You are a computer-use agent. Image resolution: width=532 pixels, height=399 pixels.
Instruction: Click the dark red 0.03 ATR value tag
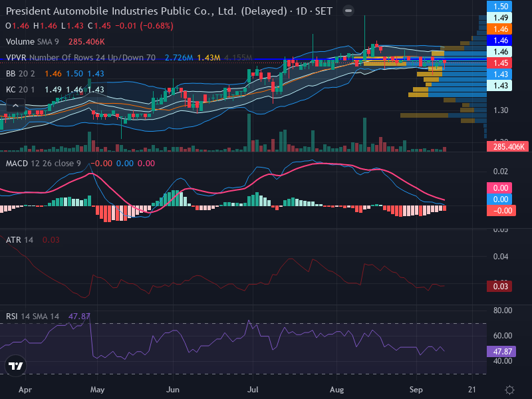pyautogui.click(x=499, y=287)
